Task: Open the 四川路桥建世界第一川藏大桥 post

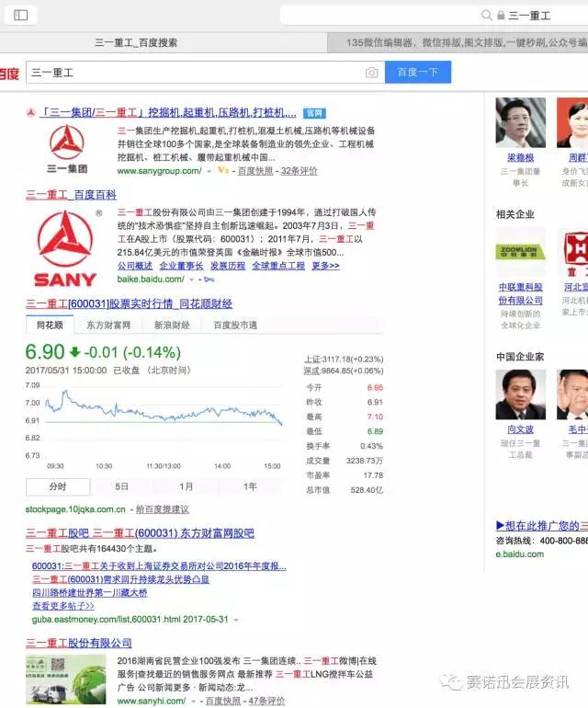Action: (89, 593)
